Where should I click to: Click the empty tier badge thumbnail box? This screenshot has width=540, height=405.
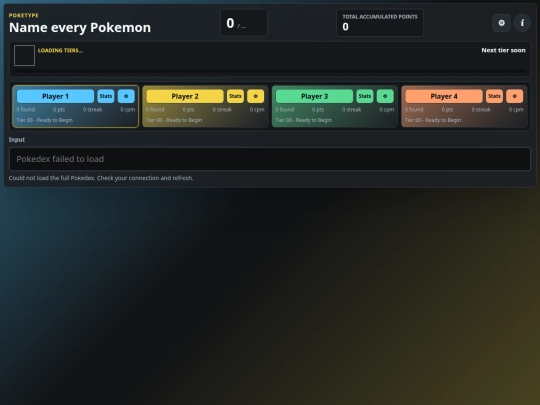pyautogui.click(x=24, y=55)
